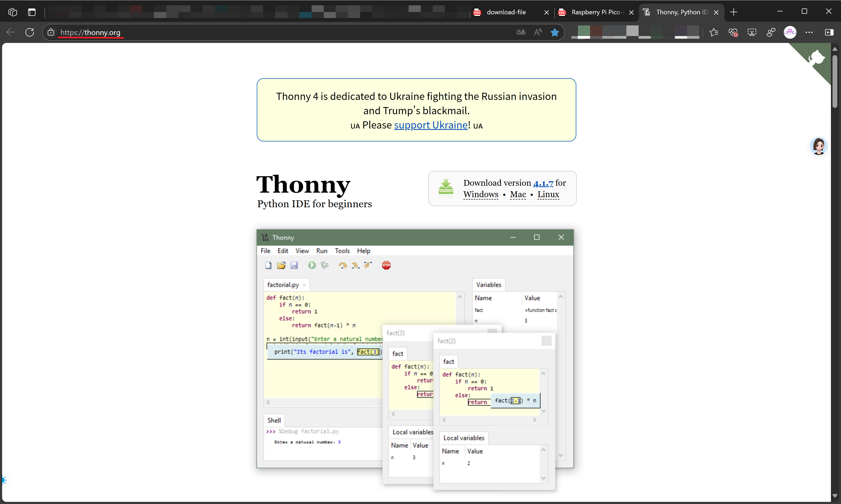
Task: Close the download-file tab
Action: pos(546,12)
